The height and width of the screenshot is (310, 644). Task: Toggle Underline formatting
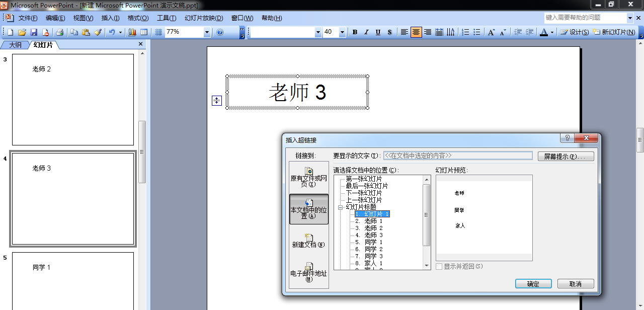coord(378,32)
